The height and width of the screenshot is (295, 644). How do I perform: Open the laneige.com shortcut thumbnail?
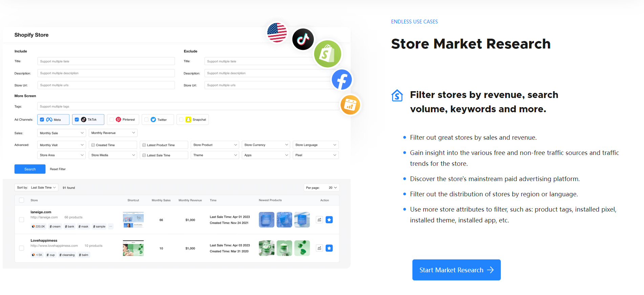133,220
